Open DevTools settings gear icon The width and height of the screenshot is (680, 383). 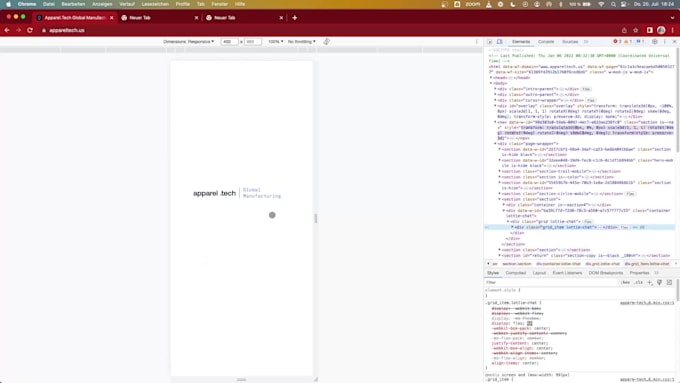click(x=654, y=42)
